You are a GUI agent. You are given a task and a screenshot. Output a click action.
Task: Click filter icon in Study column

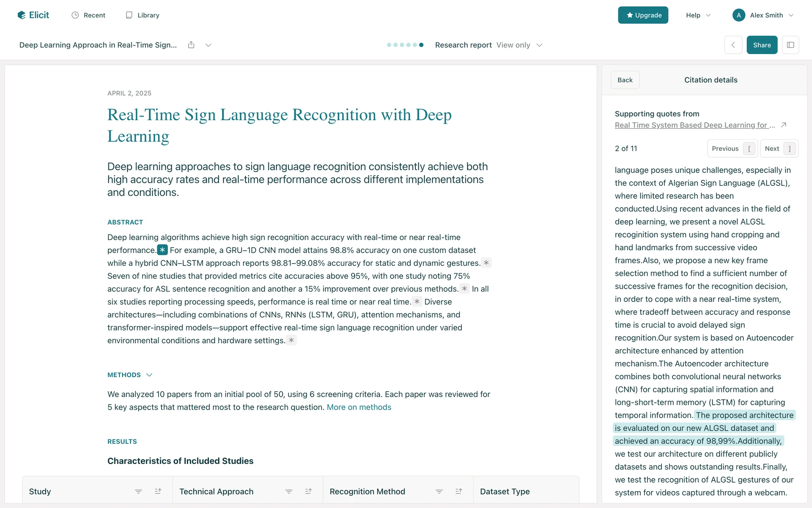138,491
